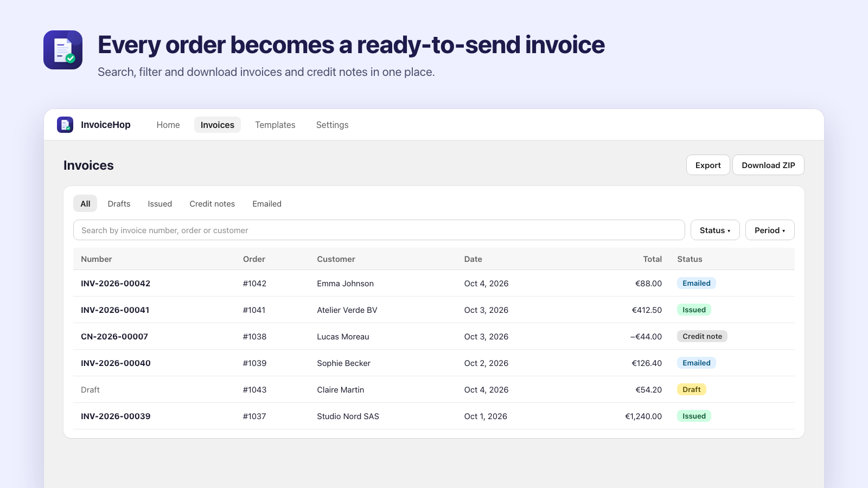Open the Draft invoice number cell

pos(90,390)
